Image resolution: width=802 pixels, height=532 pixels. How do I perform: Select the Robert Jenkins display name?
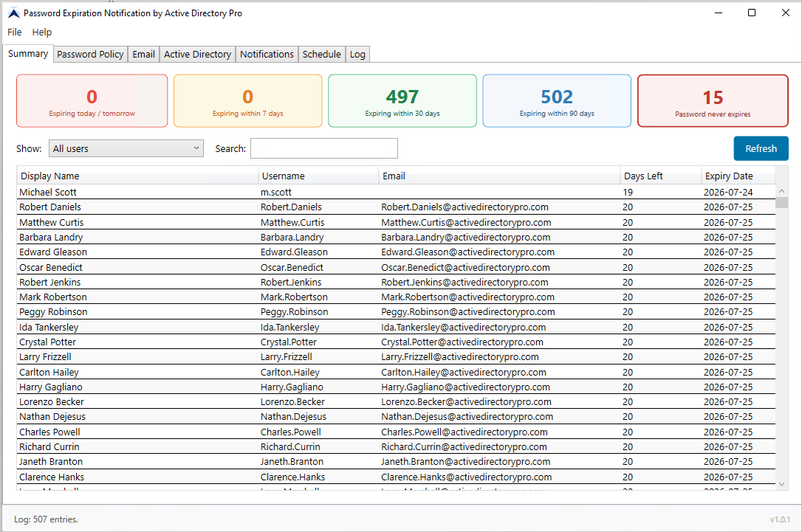(x=49, y=282)
